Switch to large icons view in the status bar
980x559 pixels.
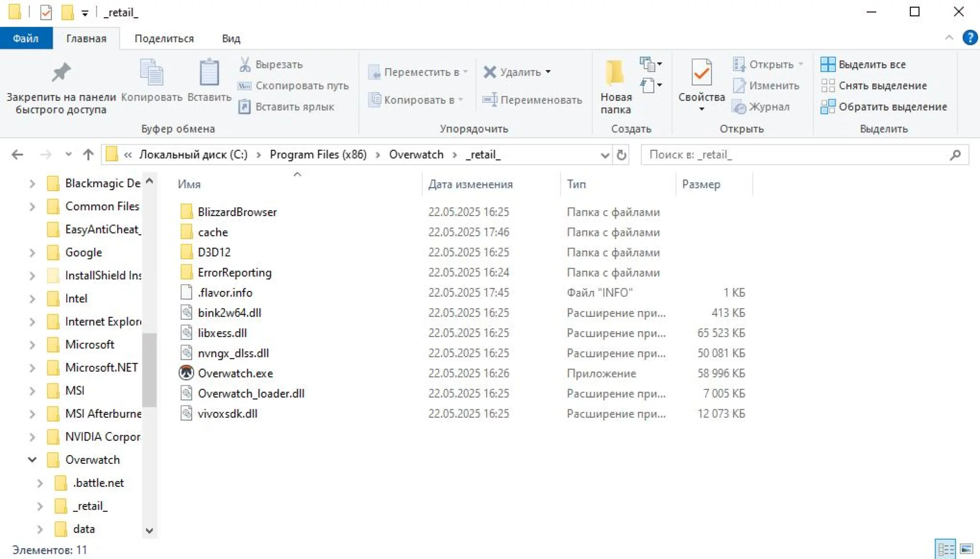[x=967, y=549]
